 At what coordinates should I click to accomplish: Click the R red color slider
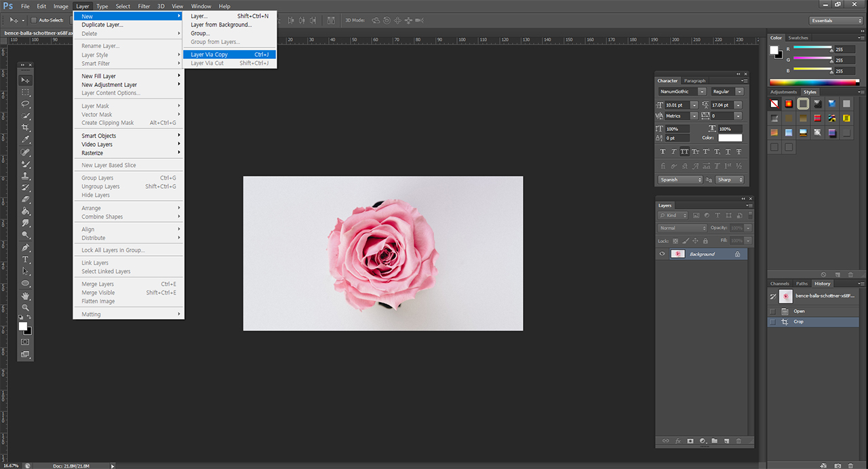click(812, 50)
